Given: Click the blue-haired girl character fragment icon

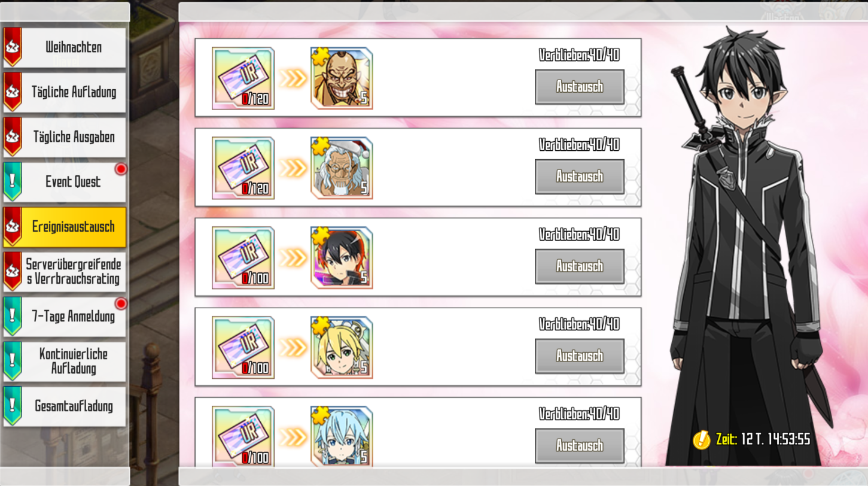Looking at the screenshot, I should point(342,436).
